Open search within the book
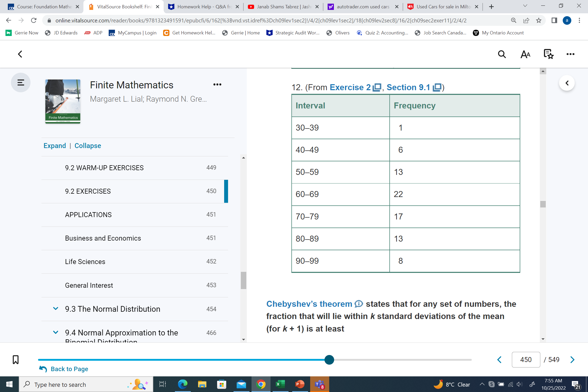588x392 pixels. [502, 54]
